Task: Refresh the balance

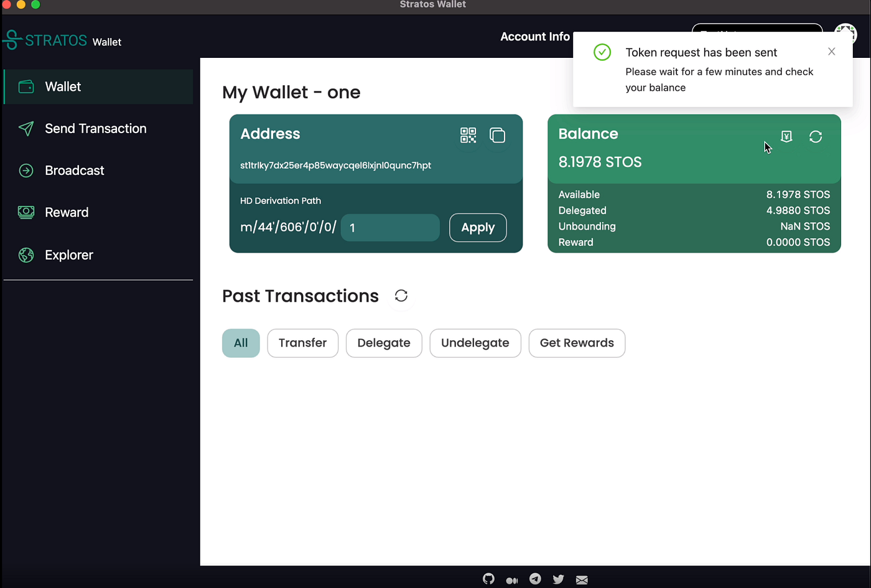Action: click(816, 136)
